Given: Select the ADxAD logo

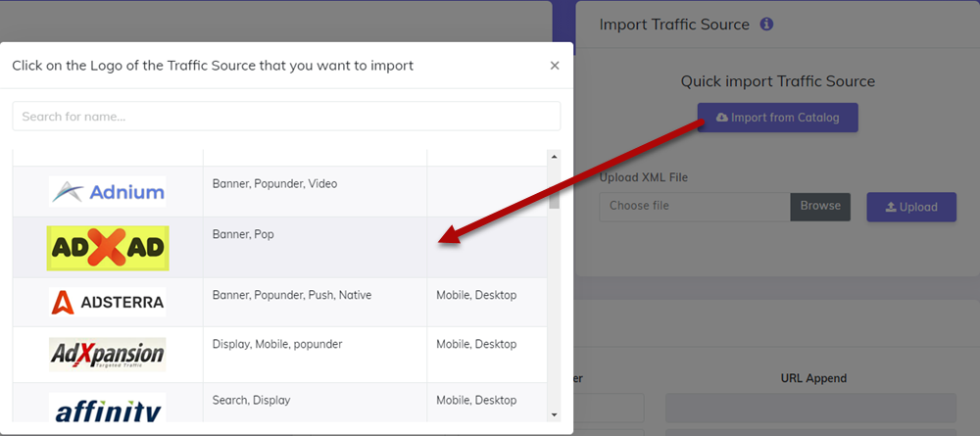Looking at the screenshot, I should (x=108, y=248).
